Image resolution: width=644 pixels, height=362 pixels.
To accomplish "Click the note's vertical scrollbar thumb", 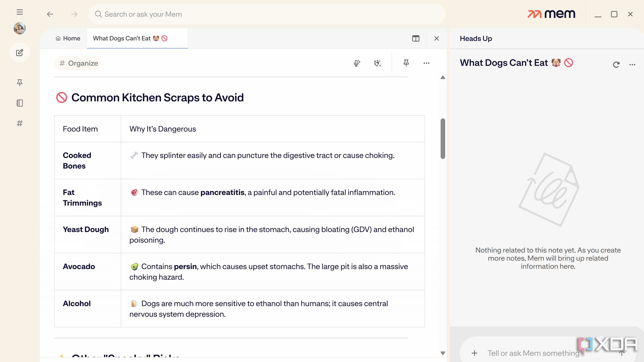I will click(x=443, y=139).
